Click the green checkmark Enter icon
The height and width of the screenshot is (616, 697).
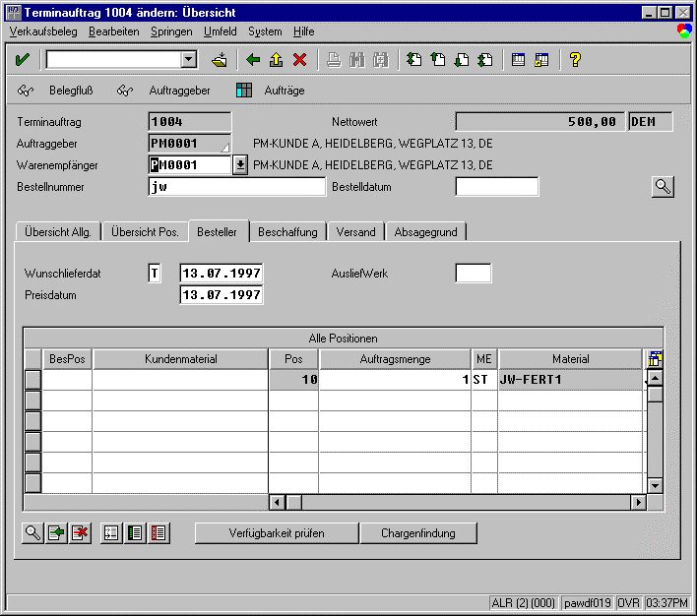[22, 60]
